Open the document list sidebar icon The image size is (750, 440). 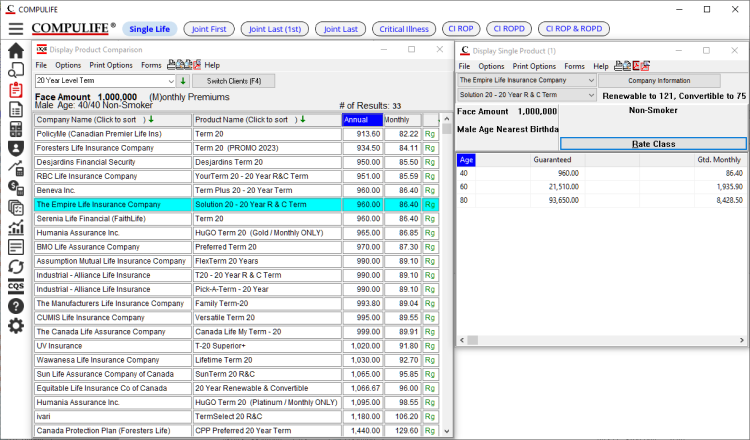(16, 110)
